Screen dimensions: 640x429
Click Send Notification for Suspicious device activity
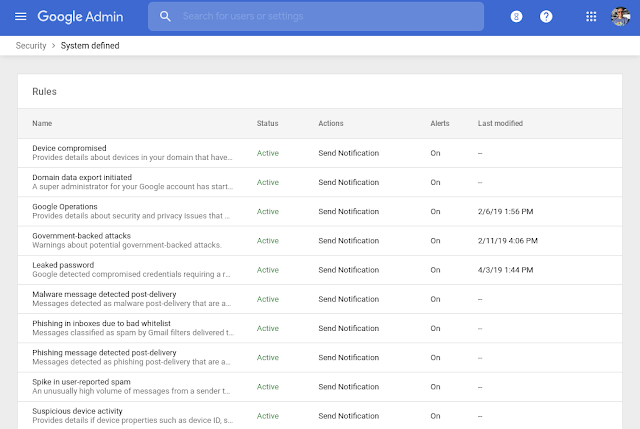point(348,415)
